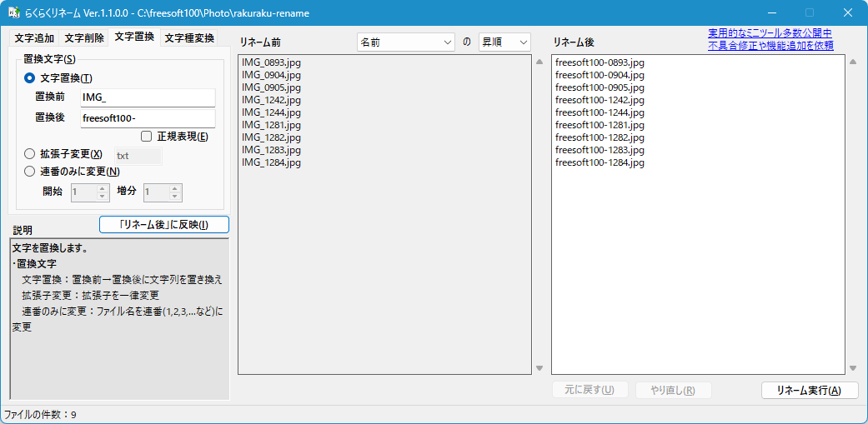Open the 実用的なミニツール多数公開中 link
Image resolution: width=868 pixels, height=424 pixels.
[x=770, y=33]
